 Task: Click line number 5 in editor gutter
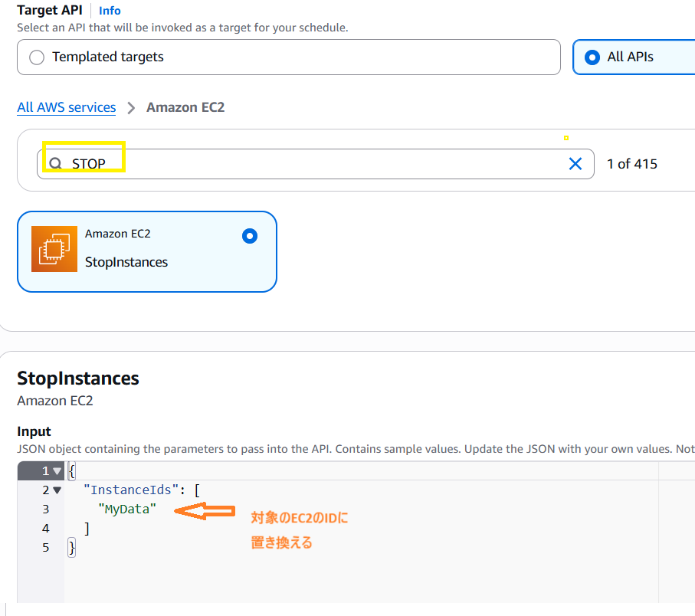(46, 548)
